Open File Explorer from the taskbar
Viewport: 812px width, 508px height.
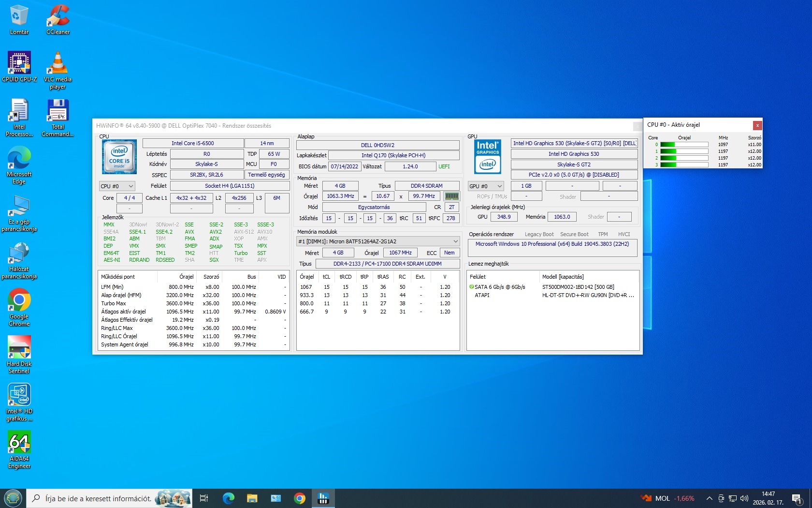pos(252,498)
